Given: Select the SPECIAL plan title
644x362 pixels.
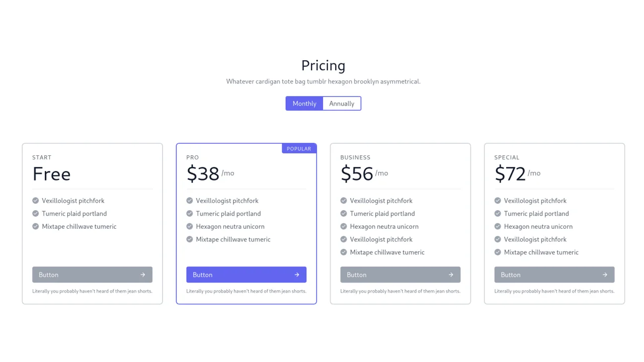Looking at the screenshot, I should 507,157.
